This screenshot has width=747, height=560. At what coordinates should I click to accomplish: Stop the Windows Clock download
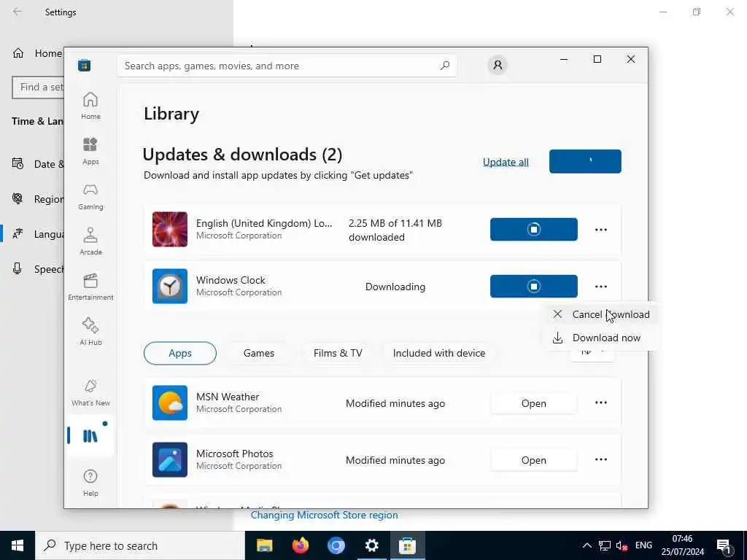[533, 286]
